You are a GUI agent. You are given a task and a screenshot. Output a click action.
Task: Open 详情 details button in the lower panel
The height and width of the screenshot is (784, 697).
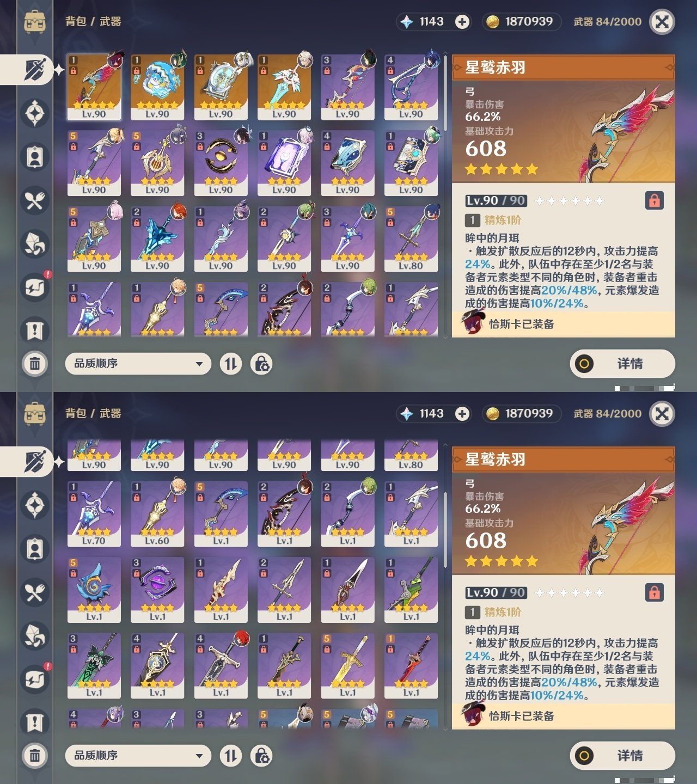pyautogui.click(x=622, y=756)
